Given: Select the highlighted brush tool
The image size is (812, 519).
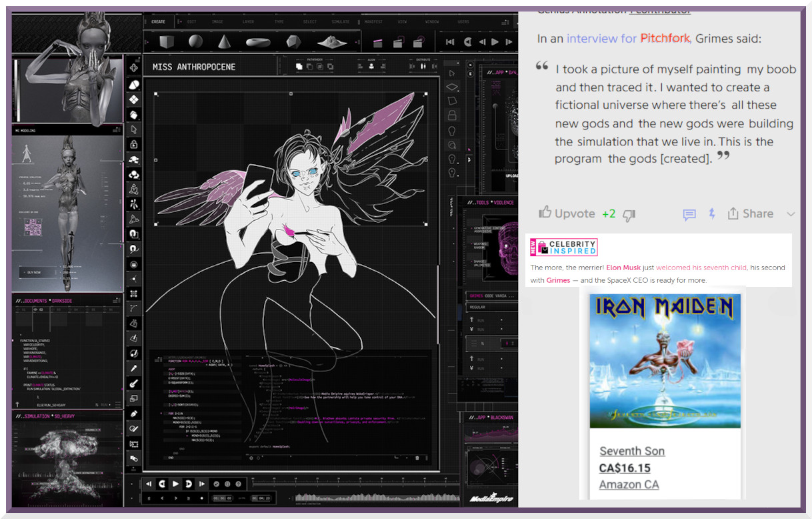Looking at the screenshot, I should [134, 384].
